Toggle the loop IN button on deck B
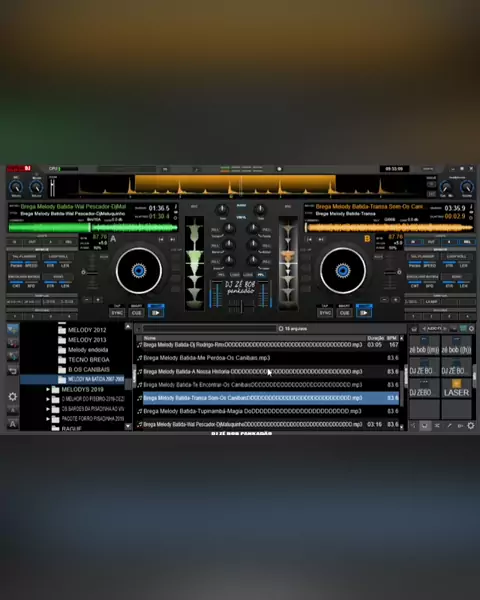 (413, 242)
